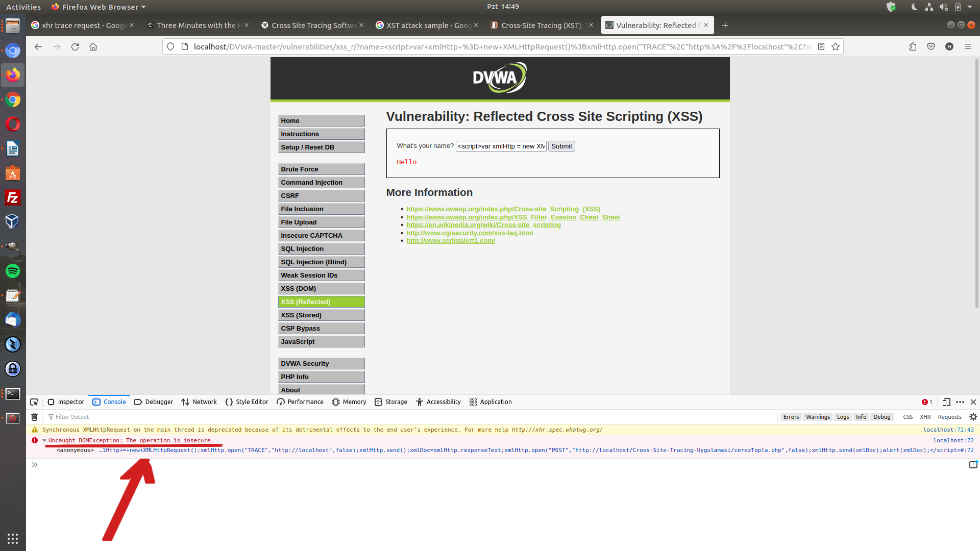Toggle the Logs filter in console
The height and width of the screenshot is (551, 980).
tap(843, 417)
